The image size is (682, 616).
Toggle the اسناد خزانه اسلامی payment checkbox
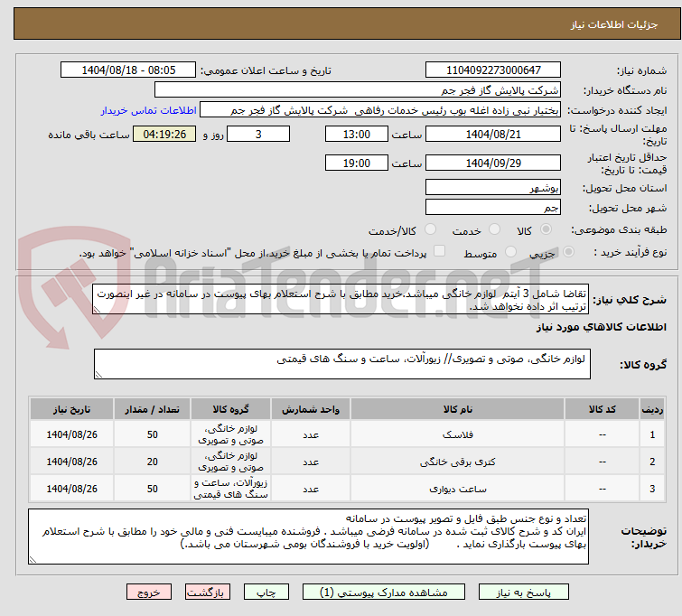click(440, 253)
